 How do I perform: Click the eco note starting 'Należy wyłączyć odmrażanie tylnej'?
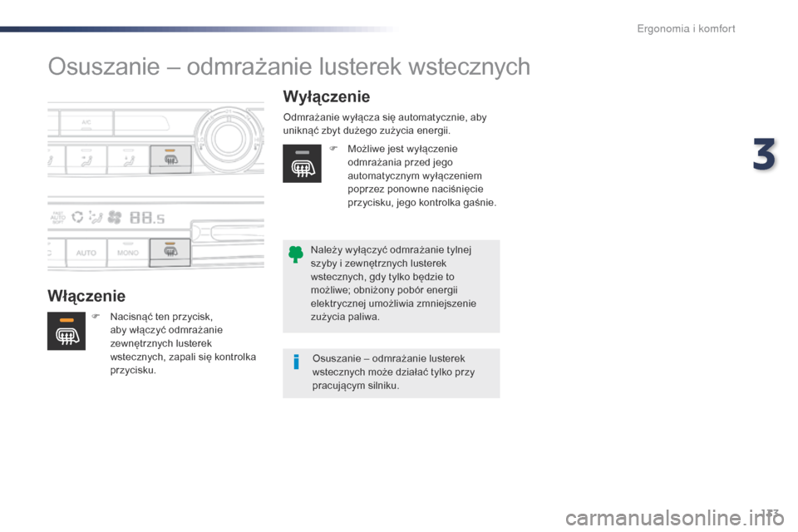click(393, 283)
